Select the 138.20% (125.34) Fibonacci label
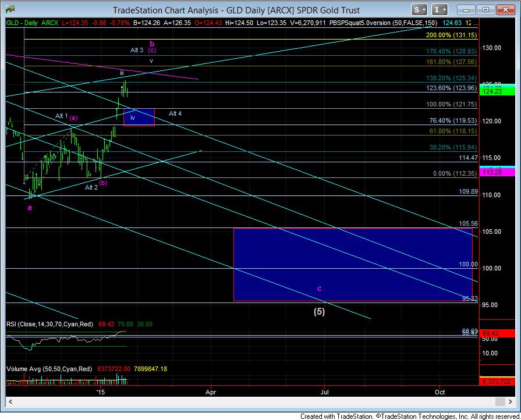Image resolution: width=521 pixels, height=420 pixels. tap(451, 78)
